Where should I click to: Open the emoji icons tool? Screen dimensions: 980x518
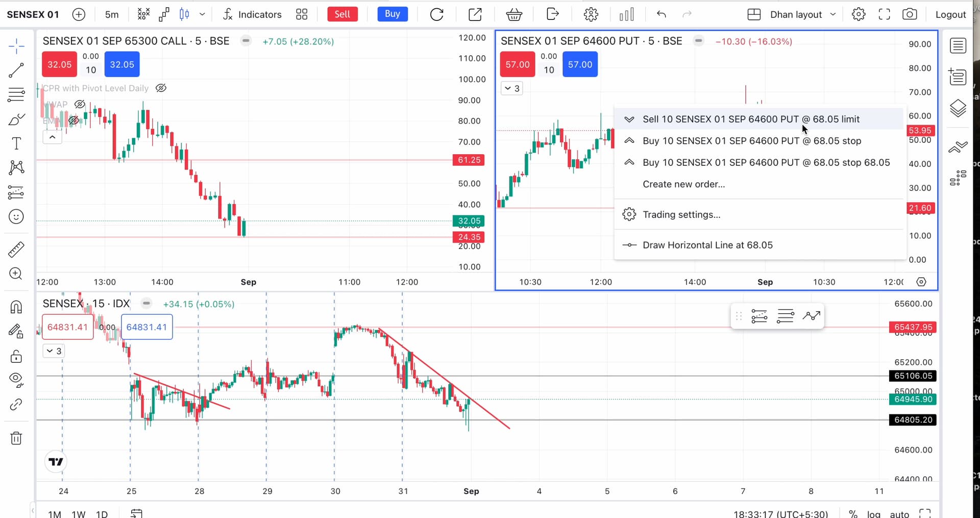tap(16, 217)
